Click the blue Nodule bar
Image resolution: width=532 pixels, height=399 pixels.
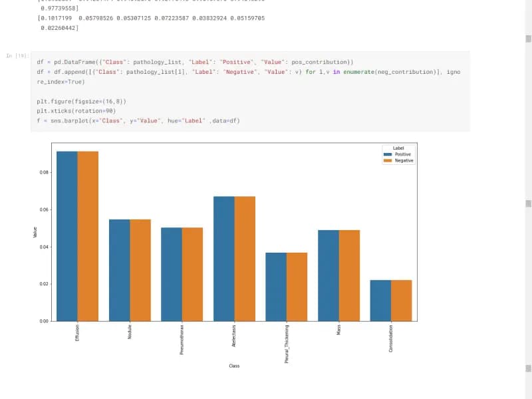coord(120,269)
